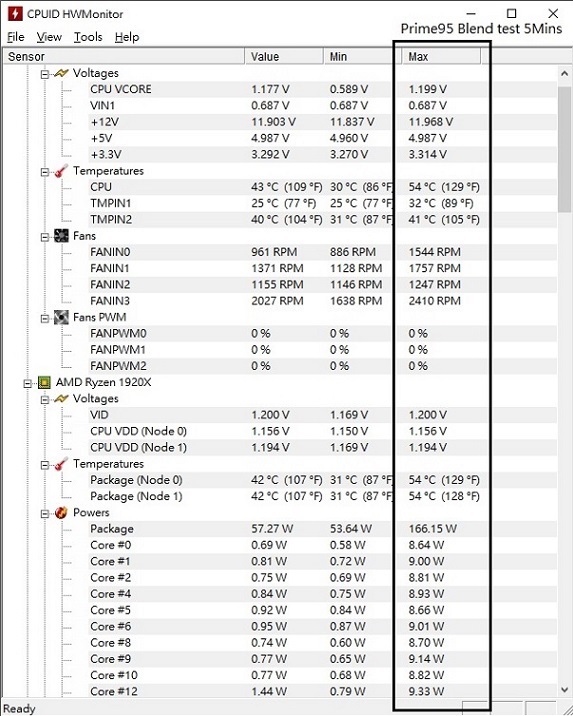Collapse the AMD Ryzen 1920X node
The width and height of the screenshot is (573, 716).
pyautogui.click(x=27, y=384)
